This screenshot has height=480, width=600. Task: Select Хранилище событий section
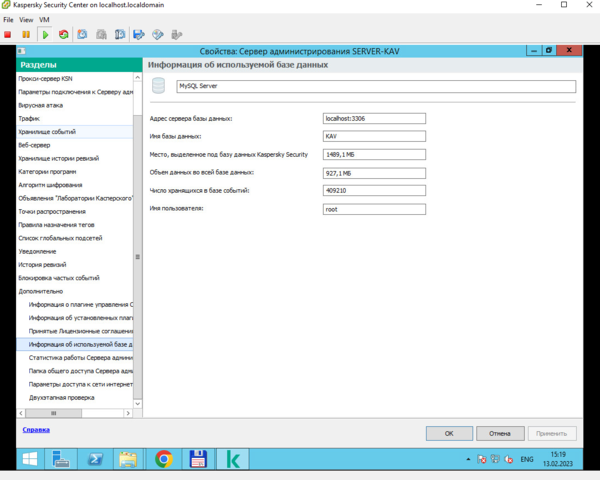point(47,132)
